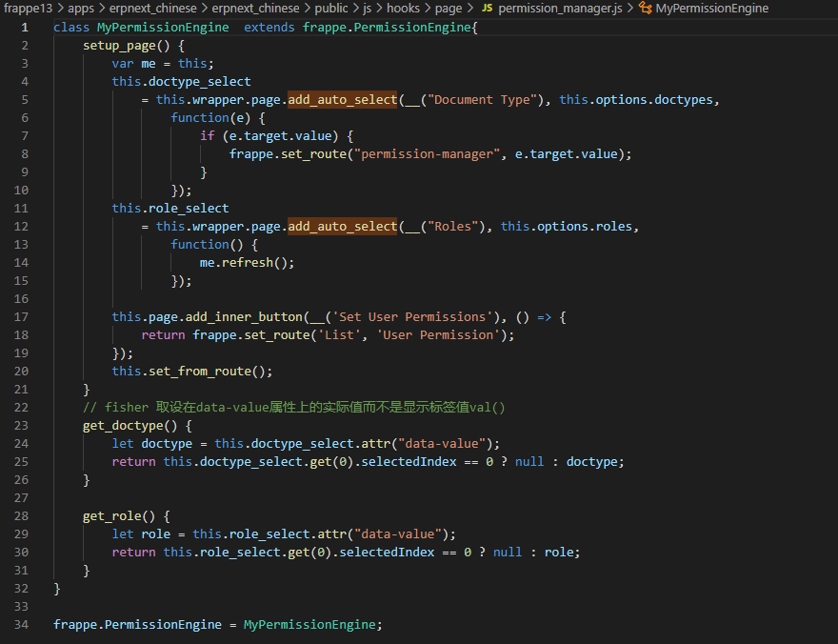Click the chevron after public breadcrumb
838x644 pixels.
point(355,8)
